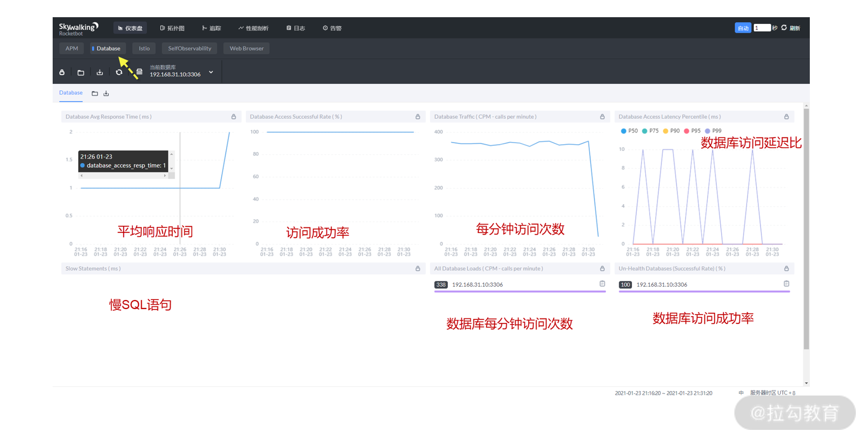This screenshot has height=441, width=868.
Task: Click the dark toolbar reload sync icon
Action: pyautogui.click(x=119, y=72)
